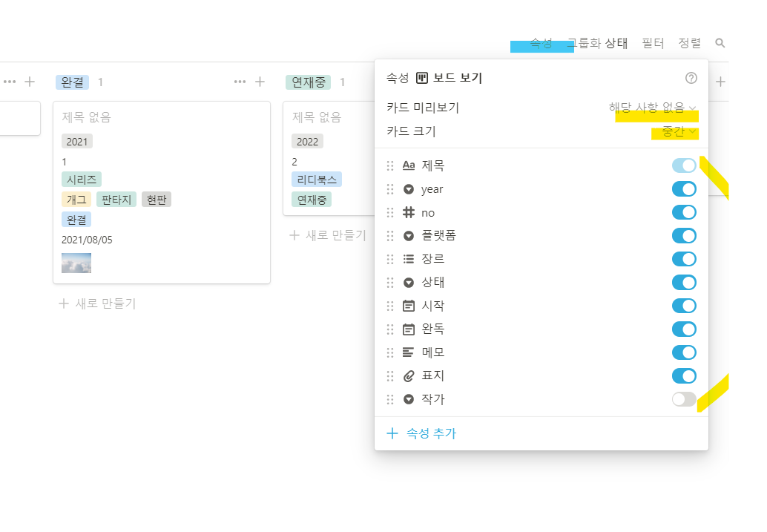Open the 정렬 menu

point(689,43)
